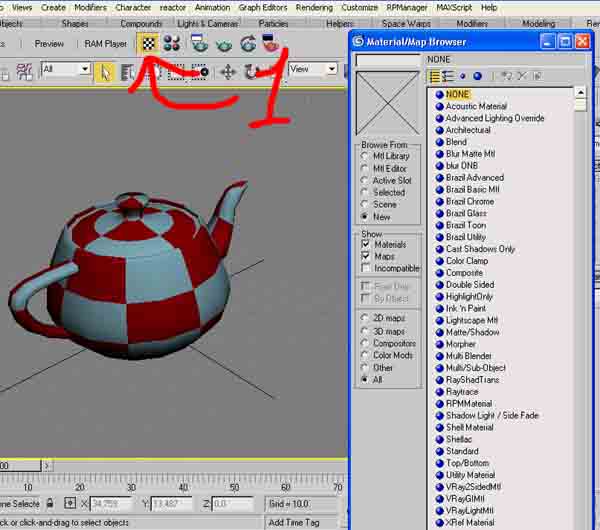Click the Quick Render teapot icon
Screen dimensions: 600x530
pyautogui.click(x=224, y=44)
